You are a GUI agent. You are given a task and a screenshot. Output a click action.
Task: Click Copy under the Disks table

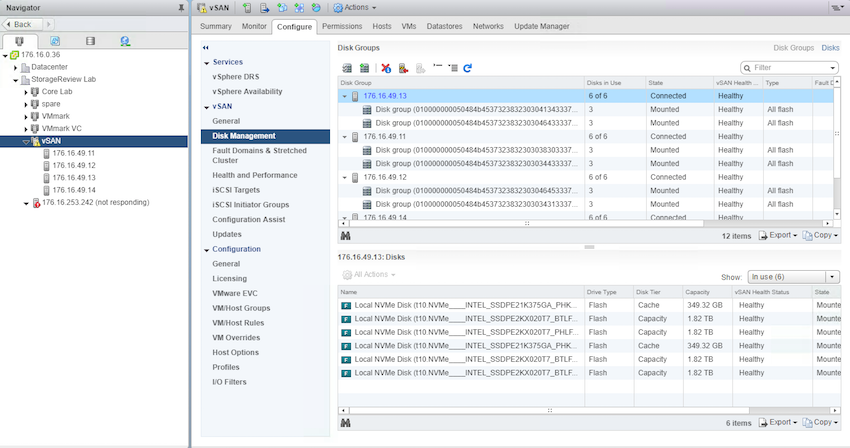[821, 422]
